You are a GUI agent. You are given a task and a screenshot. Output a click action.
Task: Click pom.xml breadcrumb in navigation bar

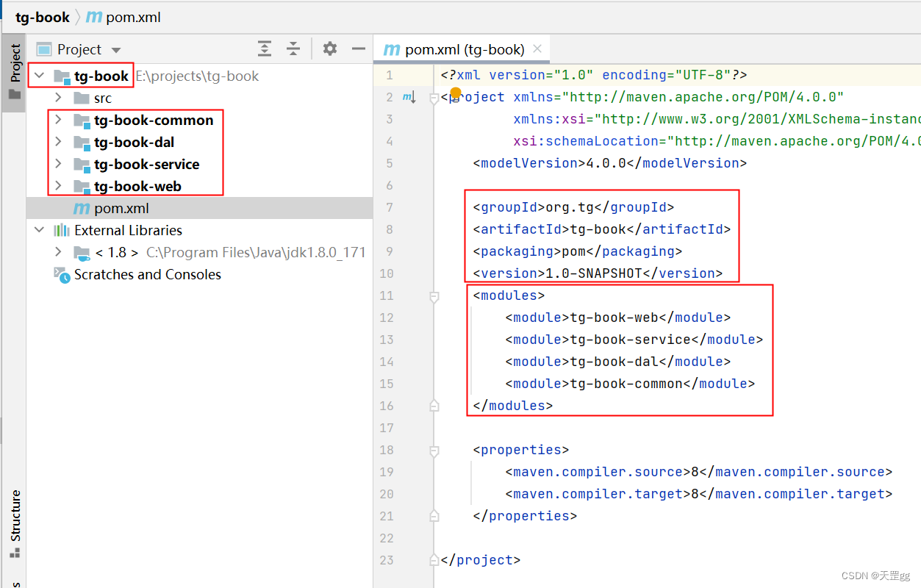tap(124, 17)
